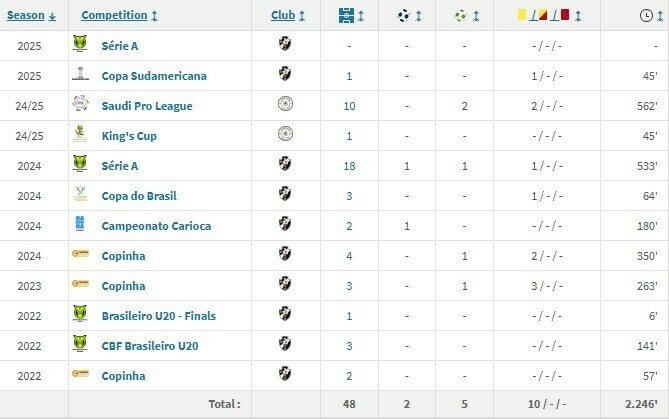This screenshot has height=419, width=669.
Task: Toggle sort arrows beside Club header
Action: pos(302,16)
